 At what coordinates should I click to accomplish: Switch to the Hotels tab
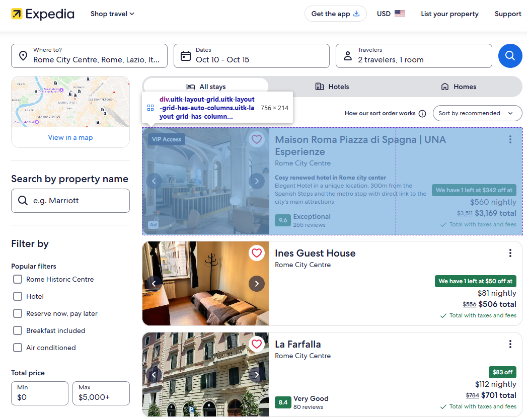pyautogui.click(x=332, y=86)
